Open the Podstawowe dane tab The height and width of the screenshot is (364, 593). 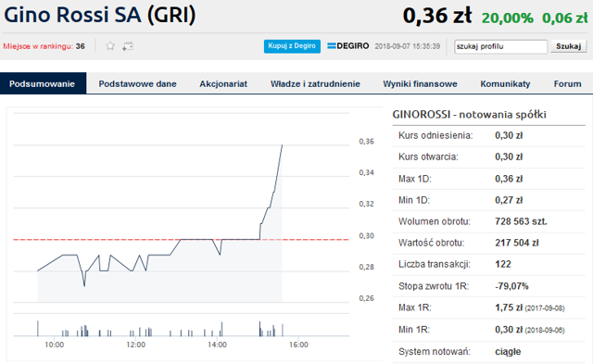[x=138, y=84]
